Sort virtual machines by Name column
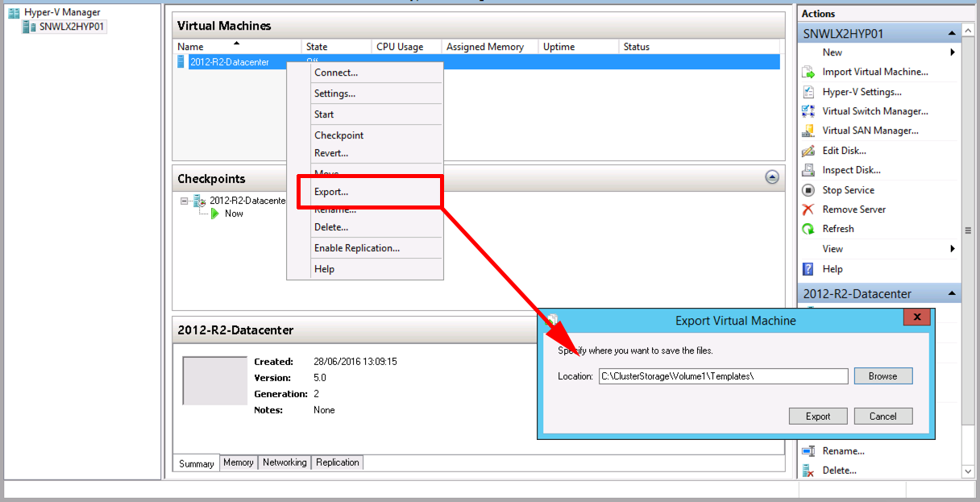Image resolution: width=980 pixels, height=502 pixels. [x=239, y=47]
